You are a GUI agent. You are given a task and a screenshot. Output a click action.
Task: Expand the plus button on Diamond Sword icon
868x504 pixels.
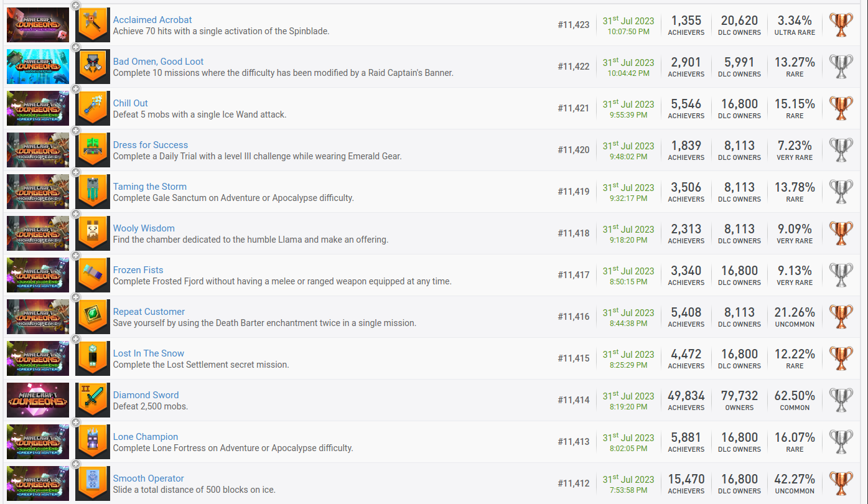75,381
